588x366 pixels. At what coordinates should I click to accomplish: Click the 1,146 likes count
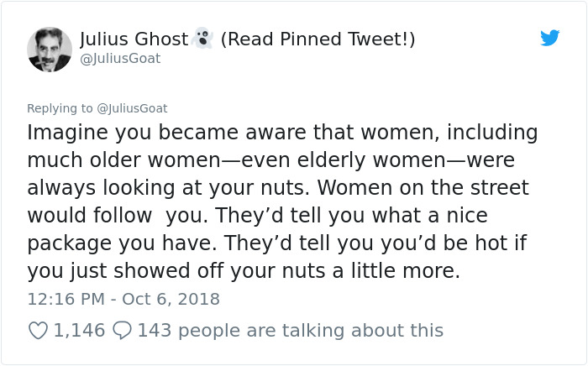click(x=79, y=330)
